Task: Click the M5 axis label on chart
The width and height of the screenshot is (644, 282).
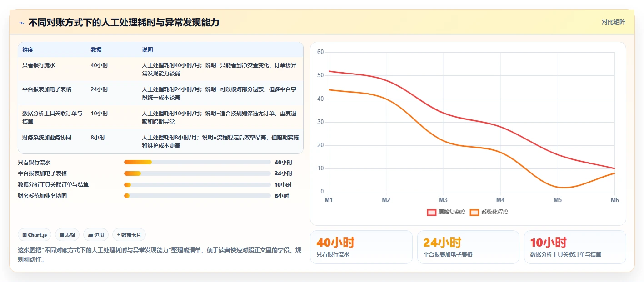Action: (x=558, y=200)
